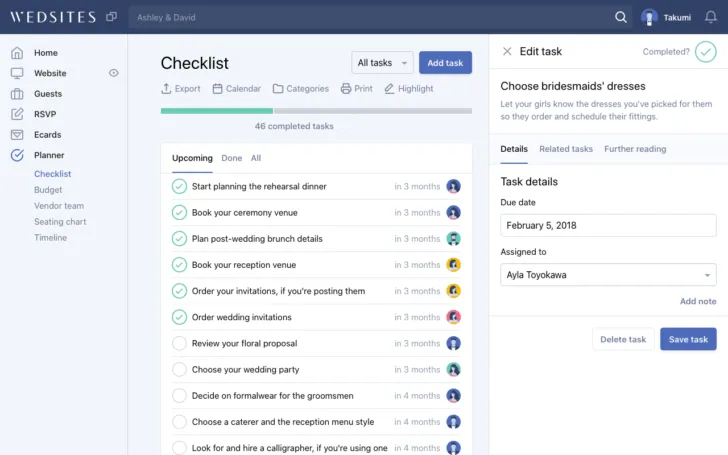Click the Add note link
728x455 pixels.
pos(697,301)
